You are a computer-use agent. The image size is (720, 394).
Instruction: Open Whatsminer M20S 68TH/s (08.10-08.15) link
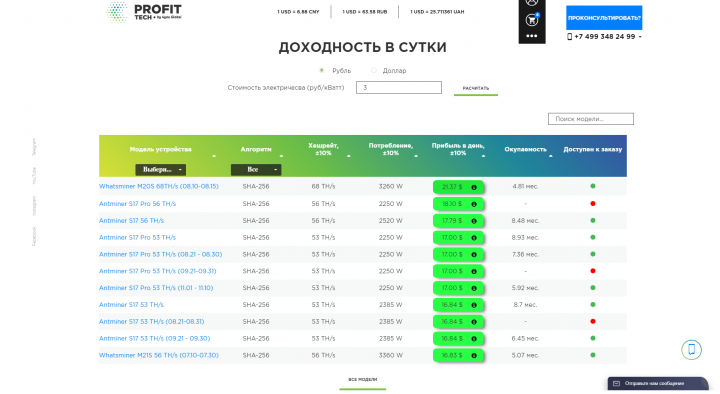click(x=159, y=186)
